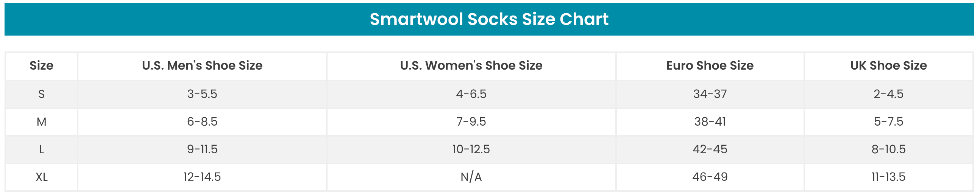Click the N/A women's size cell

point(471,177)
